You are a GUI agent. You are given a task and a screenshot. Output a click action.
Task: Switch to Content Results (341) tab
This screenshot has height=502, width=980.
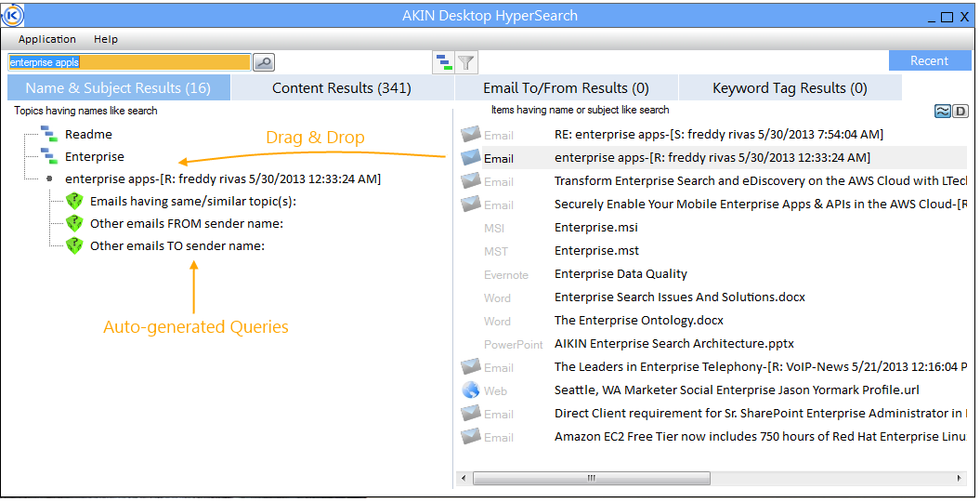(342, 88)
